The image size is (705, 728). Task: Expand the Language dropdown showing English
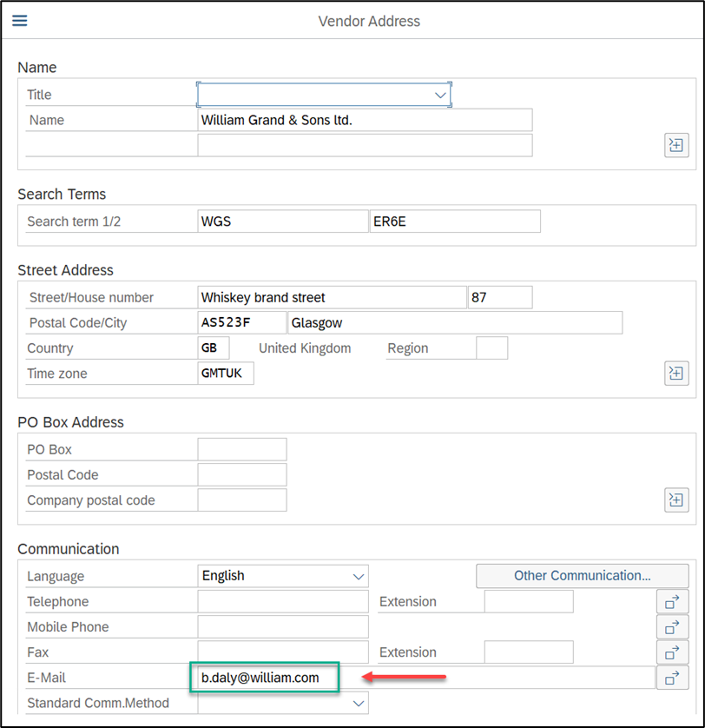tap(358, 576)
